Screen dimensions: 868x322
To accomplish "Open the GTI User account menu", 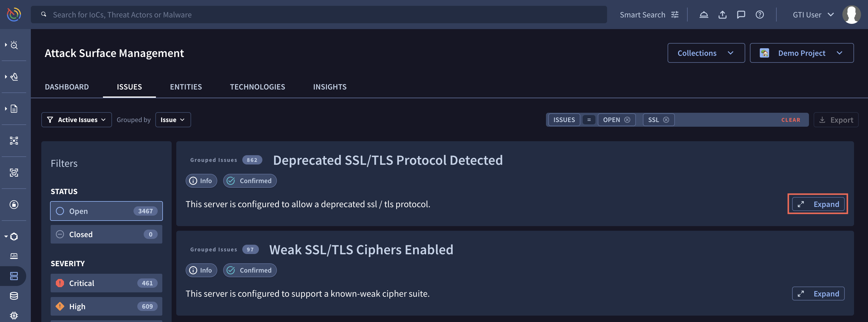I will 813,15.
